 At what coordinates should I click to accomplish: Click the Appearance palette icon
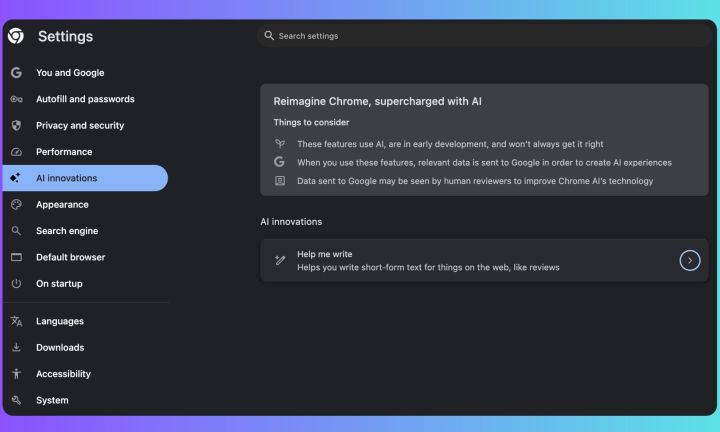pos(16,205)
